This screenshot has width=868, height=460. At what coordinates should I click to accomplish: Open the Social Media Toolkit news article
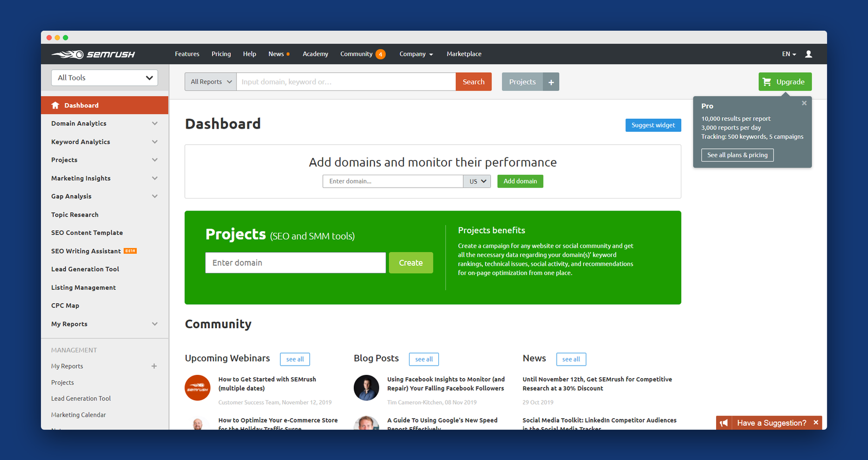(x=599, y=424)
